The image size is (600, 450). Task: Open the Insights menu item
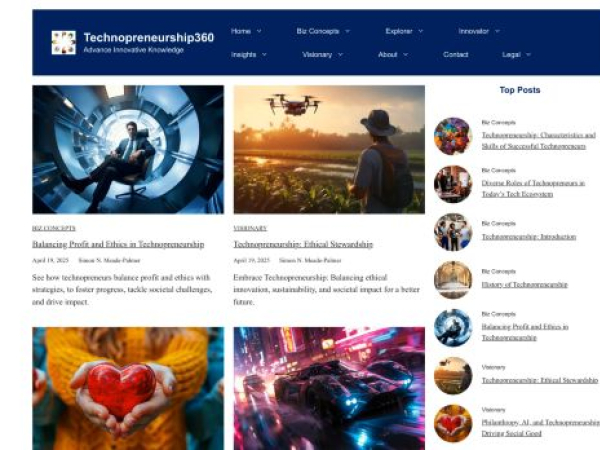pos(243,54)
